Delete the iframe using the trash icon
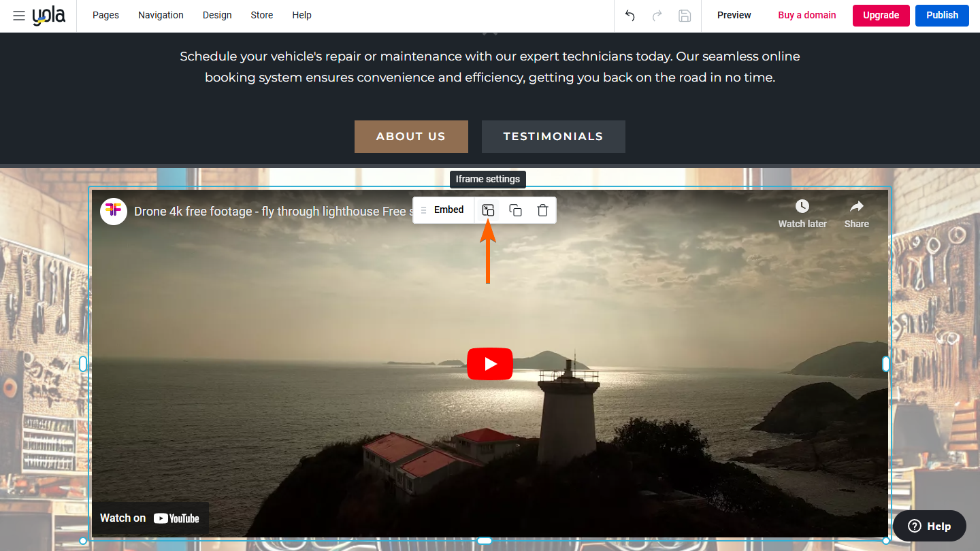This screenshot has width=980, height=551. click(x=542, y=210)
